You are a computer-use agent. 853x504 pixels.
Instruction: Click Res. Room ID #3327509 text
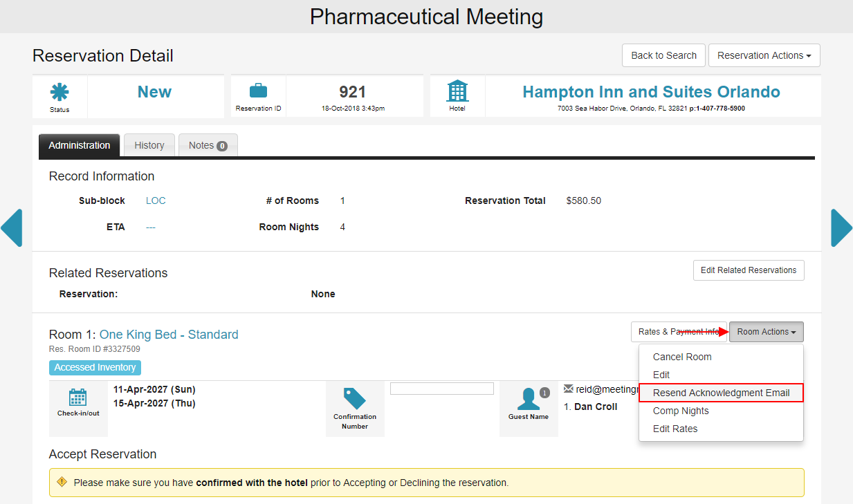95,349
